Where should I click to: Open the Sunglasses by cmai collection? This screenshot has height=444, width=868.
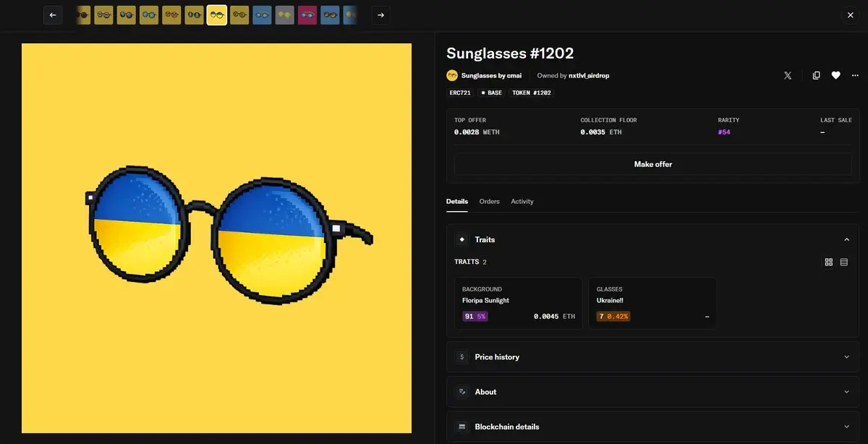491,75
